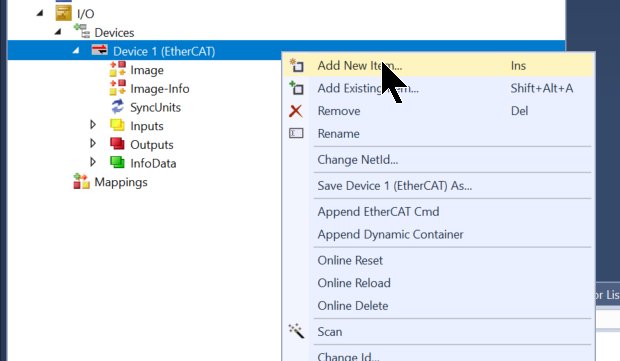Select the Outputs tree label
Screen dimensions: 620x361
click(x=152, y=145)
